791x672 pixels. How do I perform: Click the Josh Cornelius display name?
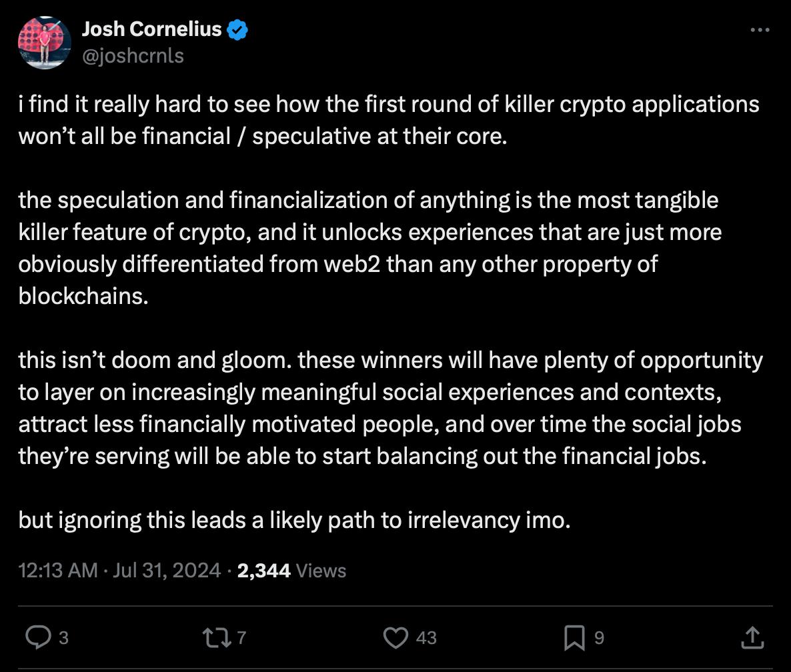coord(151,29)
